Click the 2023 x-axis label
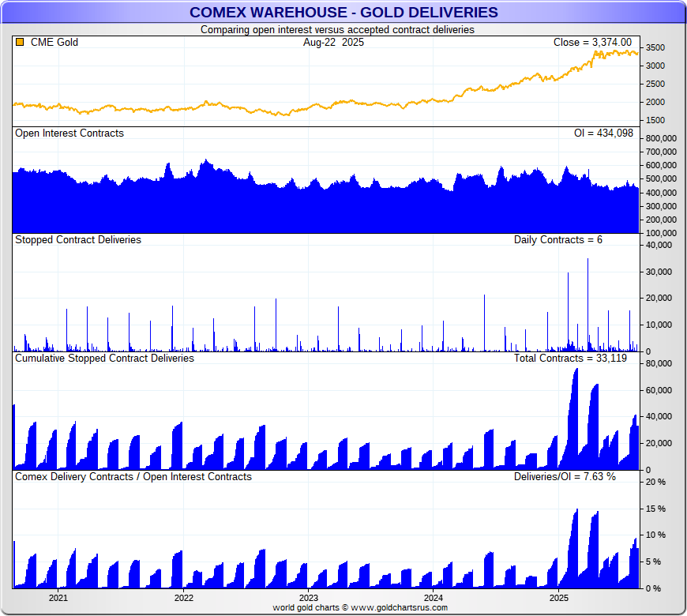 pos(309,598)
